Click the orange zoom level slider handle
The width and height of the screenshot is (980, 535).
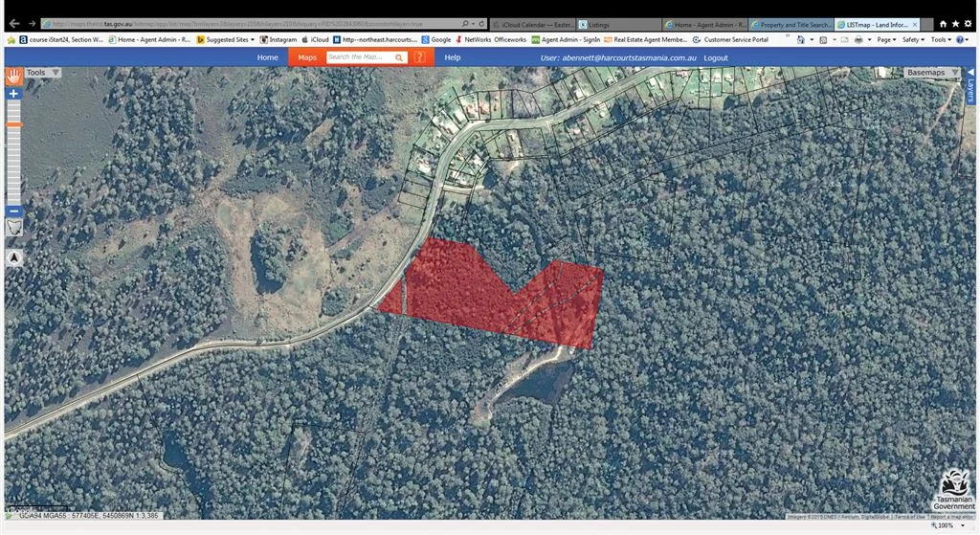(13, 124)
